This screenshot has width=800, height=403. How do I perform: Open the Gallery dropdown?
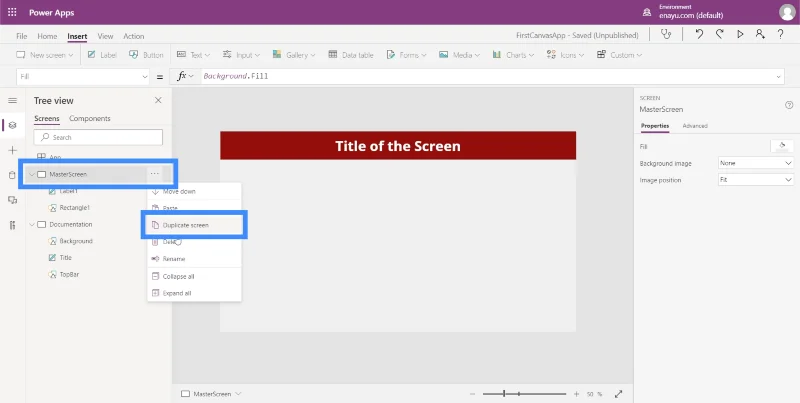coord(293,55)
